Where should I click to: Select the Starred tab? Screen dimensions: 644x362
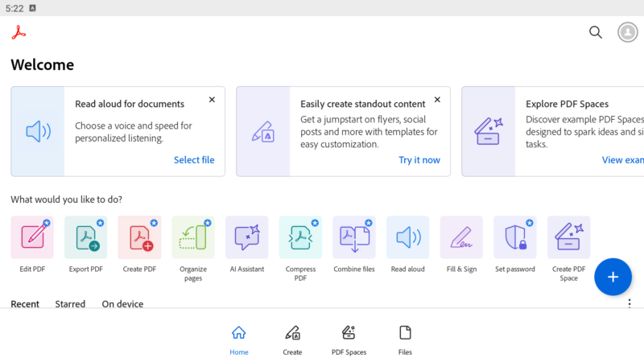click(70, 304)
